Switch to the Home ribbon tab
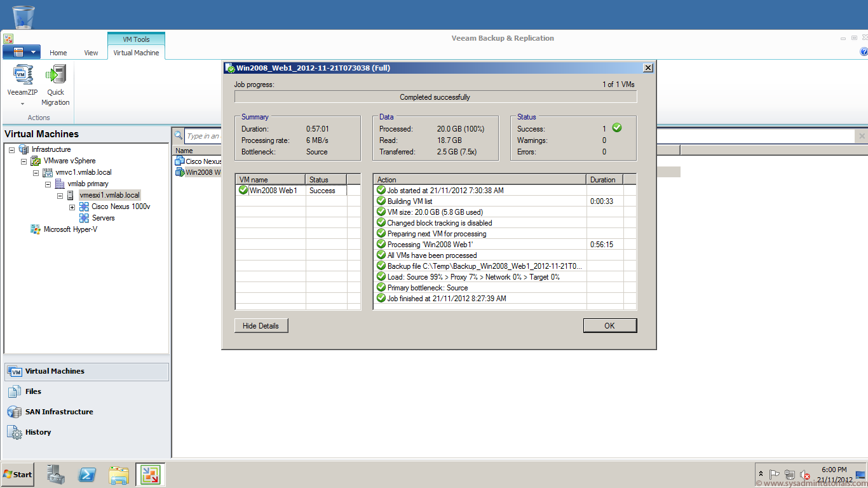 click(58, 53)
